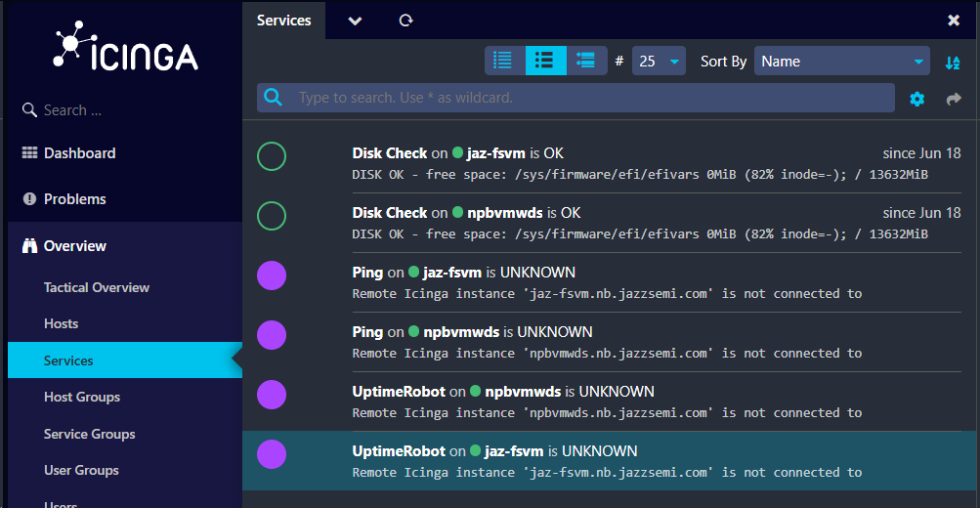Open UptimeRobot service on jaz-fsvm
This screenshot has height=508, width=980.
point(399,451)
